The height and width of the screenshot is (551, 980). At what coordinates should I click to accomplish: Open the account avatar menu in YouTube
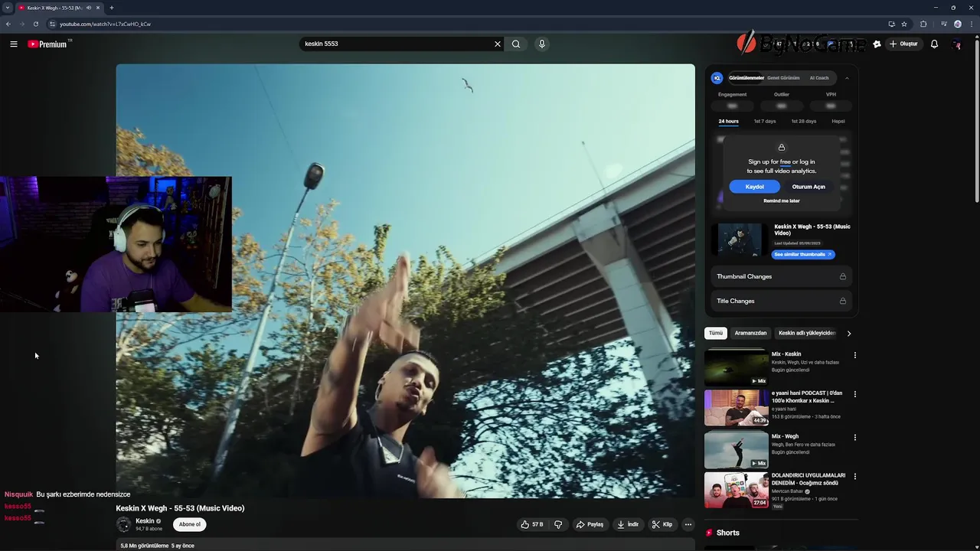pyautogui.click(x=956, y=44)
